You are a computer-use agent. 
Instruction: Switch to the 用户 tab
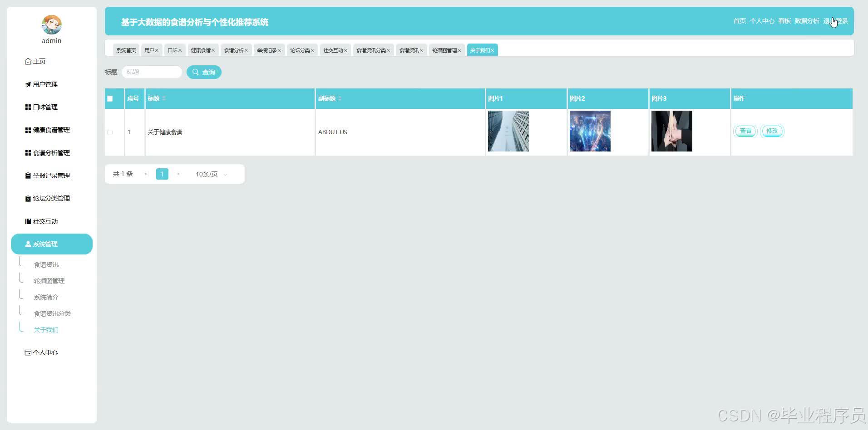click(x=149, y=50)
